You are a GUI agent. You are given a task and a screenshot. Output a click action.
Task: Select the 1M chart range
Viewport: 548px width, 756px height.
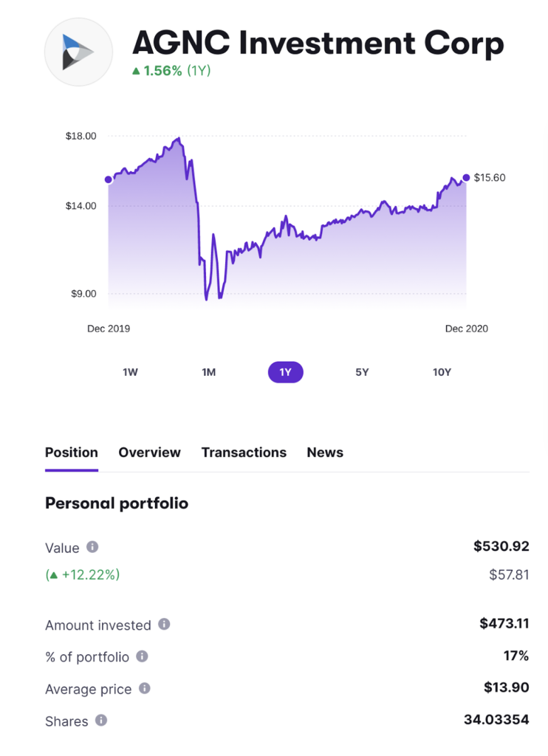[208, 372]
